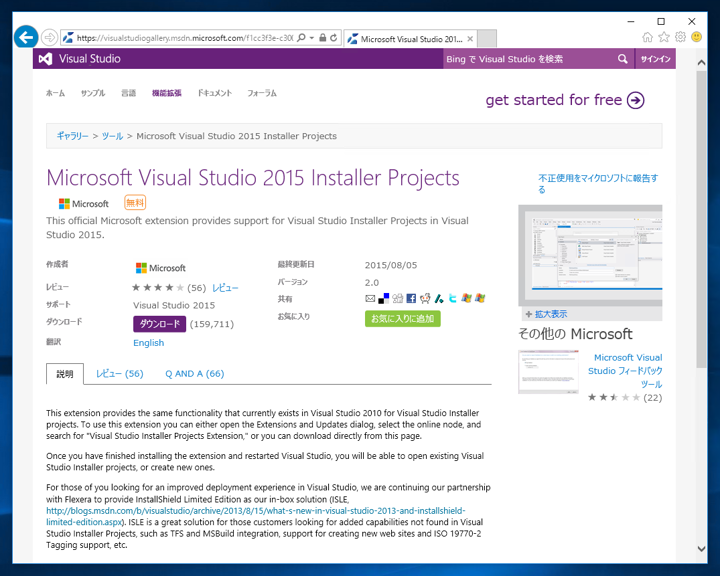Share on Facebook icon
The height and width of the screenshot is (576, 720).
click(x=411, y=298)
